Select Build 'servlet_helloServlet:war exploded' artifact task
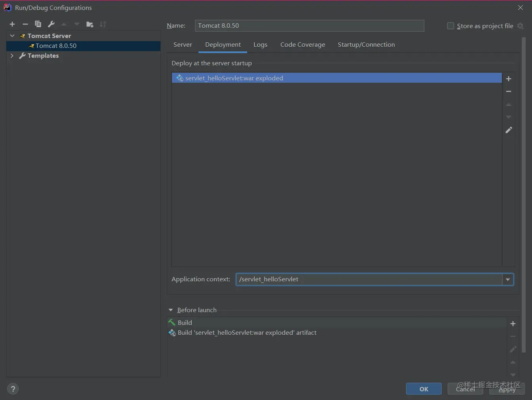Screen dimensions: 532x400 [x=337, y=333]
